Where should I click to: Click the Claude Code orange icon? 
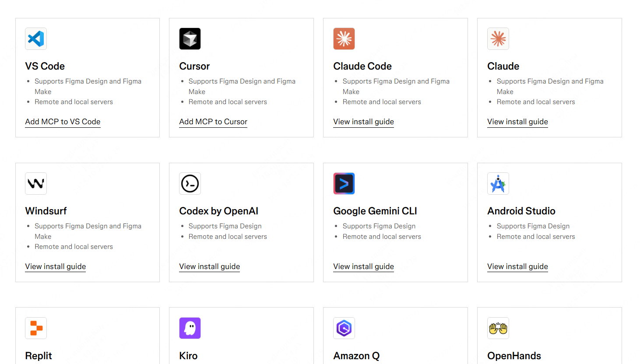pyautogui.click(x=344, y=39)
